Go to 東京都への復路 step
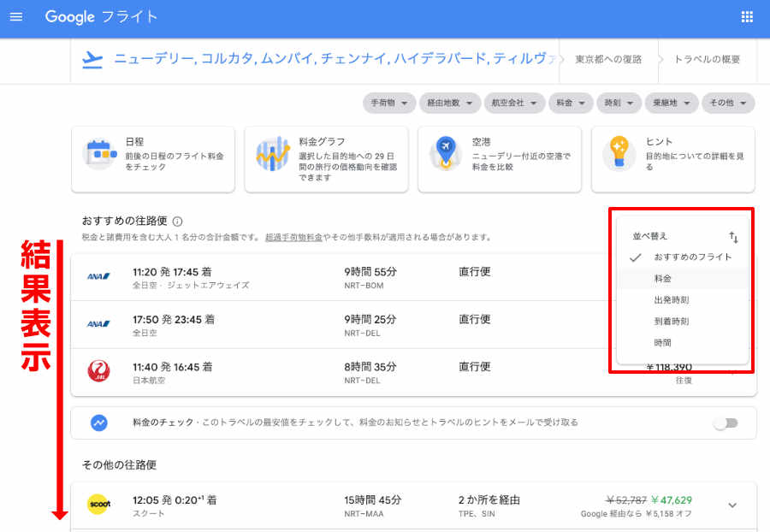 (x=608, y=59)
